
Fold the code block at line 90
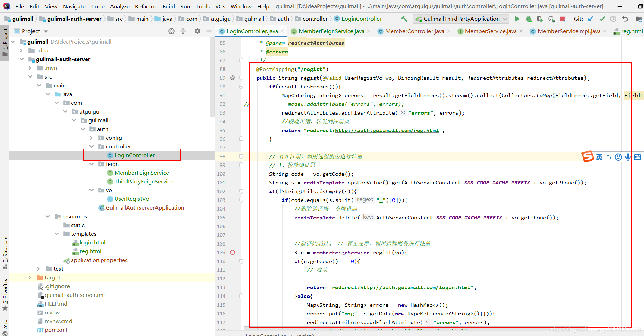click(x=241, y=86)
